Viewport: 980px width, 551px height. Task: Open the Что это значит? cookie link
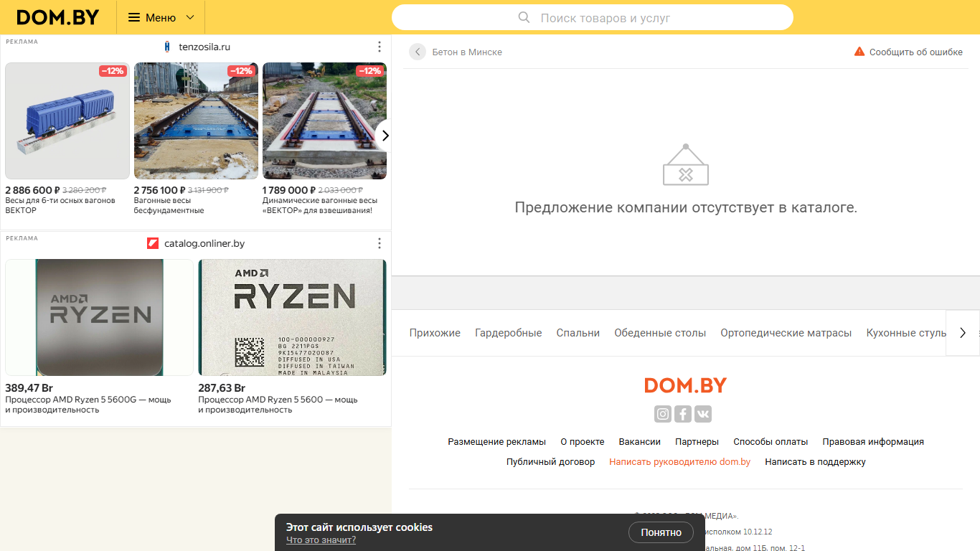pyautogui.click(x=321, y=540)
